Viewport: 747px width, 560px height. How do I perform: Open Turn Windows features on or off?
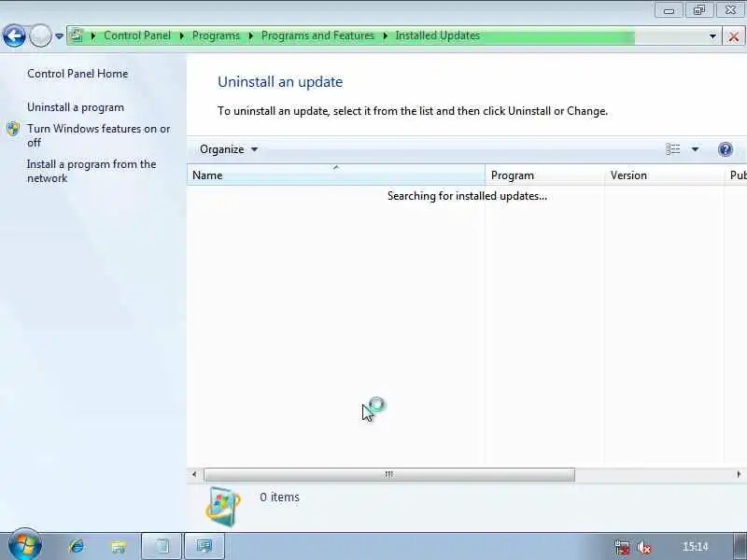tap(99, 135)
